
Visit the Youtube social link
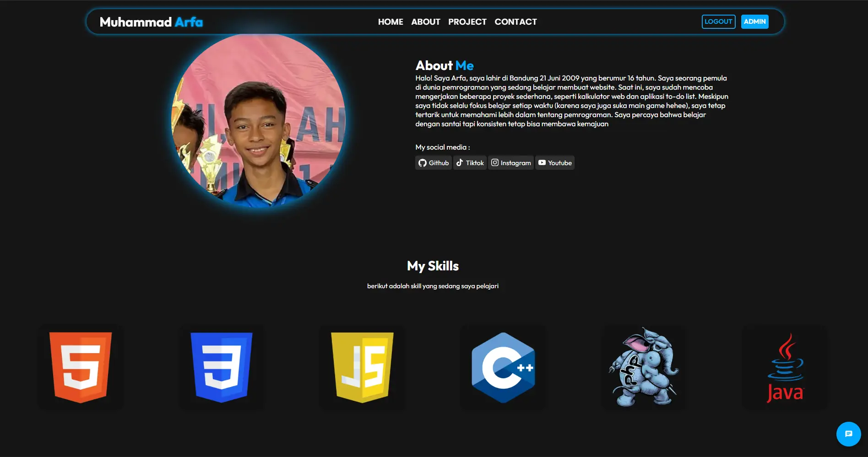(x=555, y=163)
